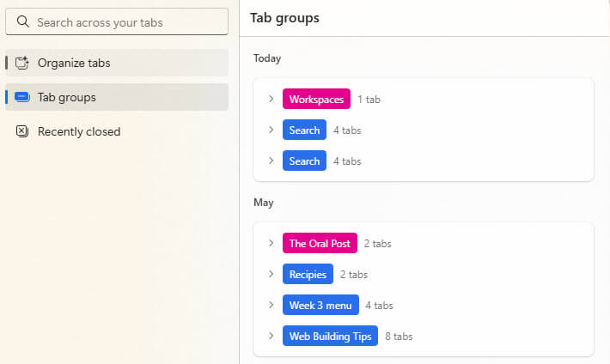Click the Week 3 menu group label
The image size is (610, 364).
point(320,305)
